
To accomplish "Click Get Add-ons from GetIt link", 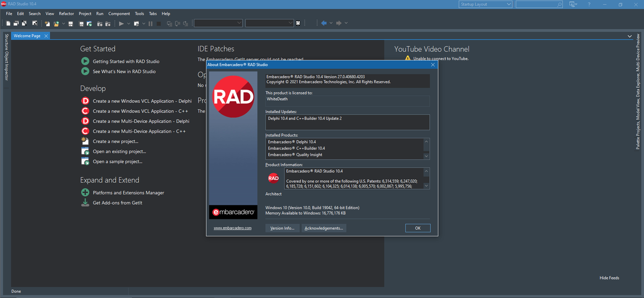I will pyautogui.click(x=118, y=203).
